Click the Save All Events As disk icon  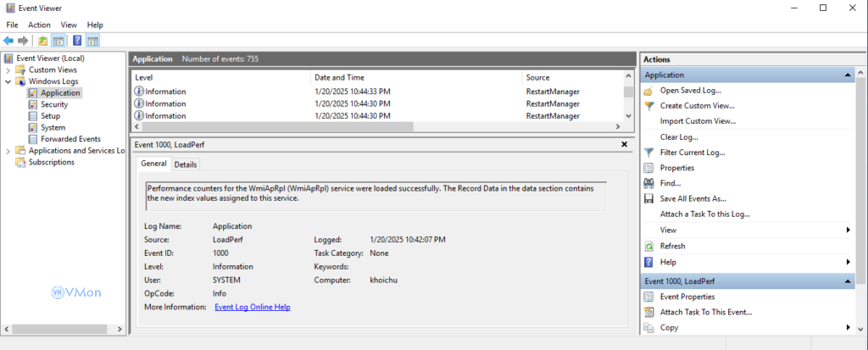point(649,198)
